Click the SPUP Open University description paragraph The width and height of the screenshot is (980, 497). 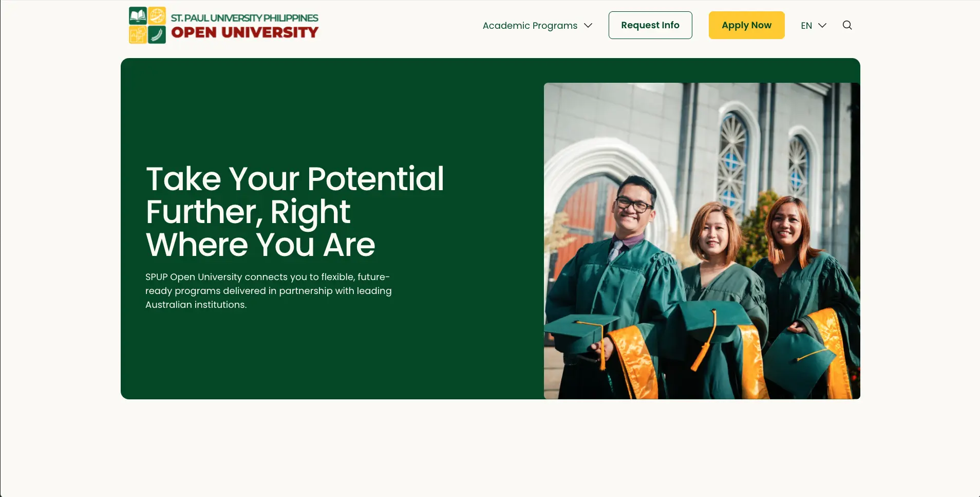tap(268, 291)
